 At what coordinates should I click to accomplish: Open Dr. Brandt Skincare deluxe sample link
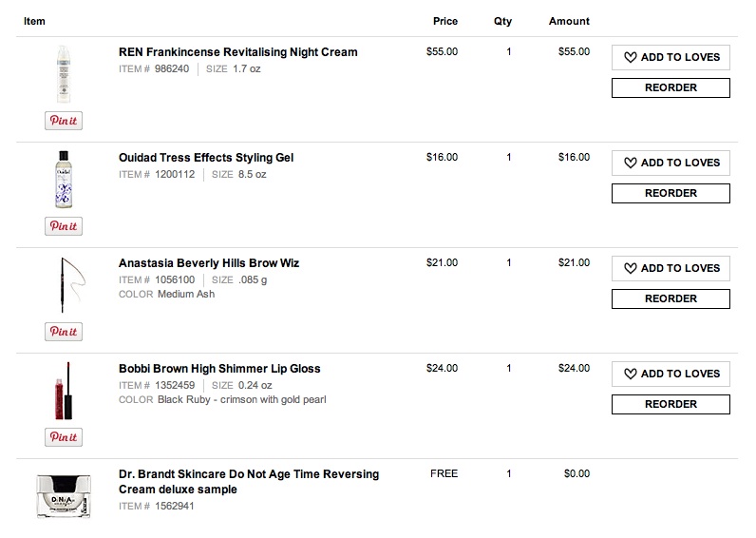click(248, 481)
